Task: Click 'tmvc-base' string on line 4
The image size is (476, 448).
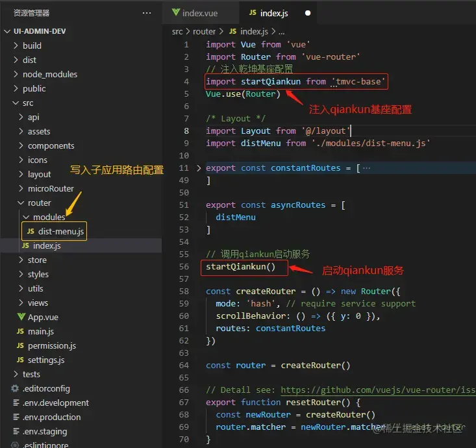Action: coord(358,81)
